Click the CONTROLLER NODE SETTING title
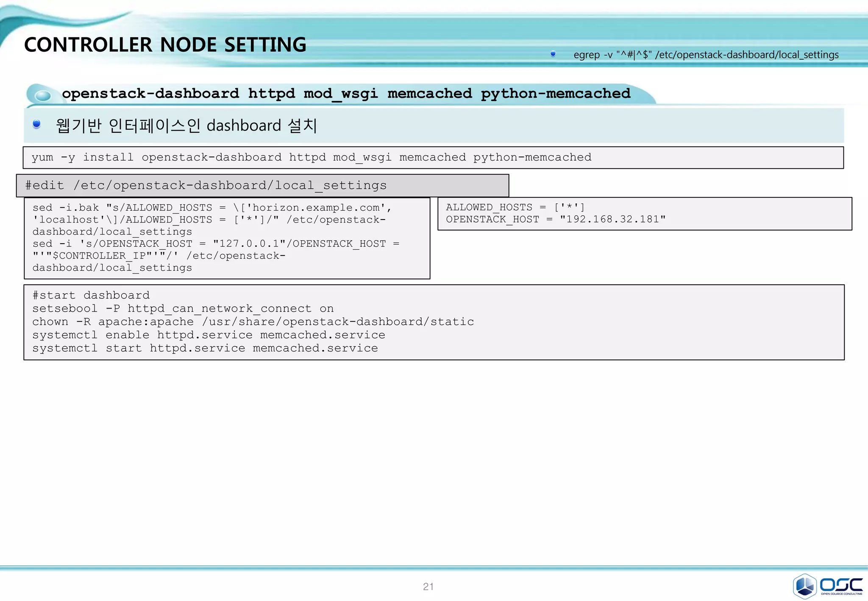Screen dimensions: 868x601 [x=165, y=45]
